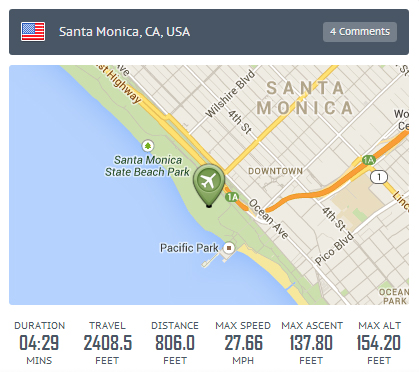Viewport: 419px width, 372px height.
Task: Click the green 1A shield near Ocean Ave
Action: [x=233, y=197]
